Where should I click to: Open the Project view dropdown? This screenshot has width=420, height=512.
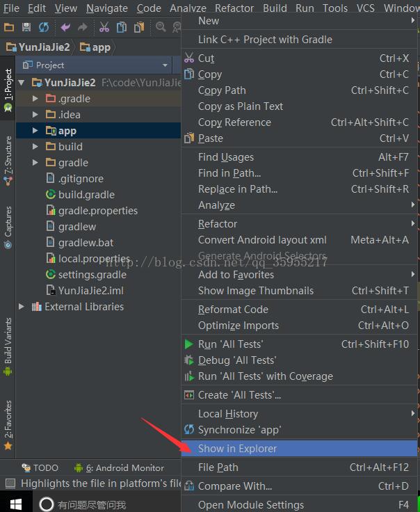(165, 65)
